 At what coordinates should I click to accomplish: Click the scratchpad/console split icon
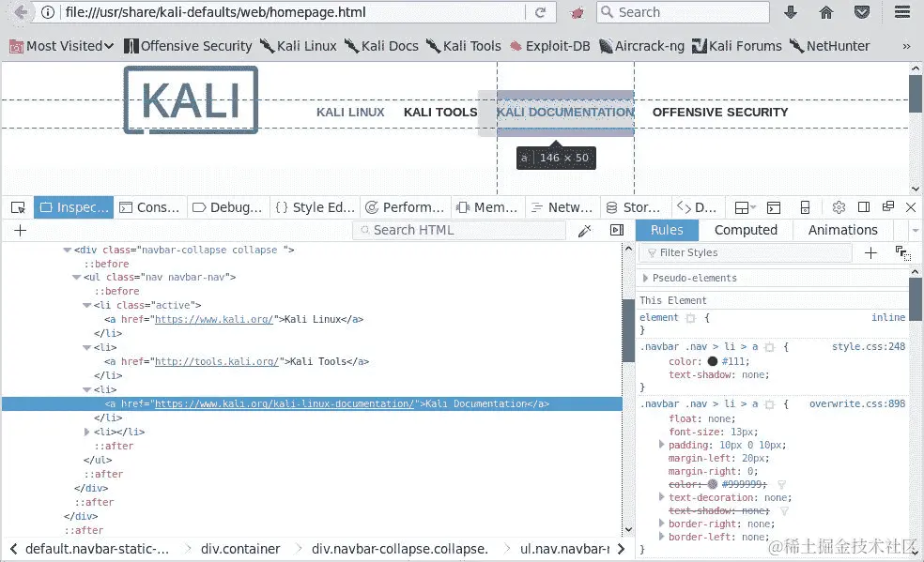pos(774,207)
